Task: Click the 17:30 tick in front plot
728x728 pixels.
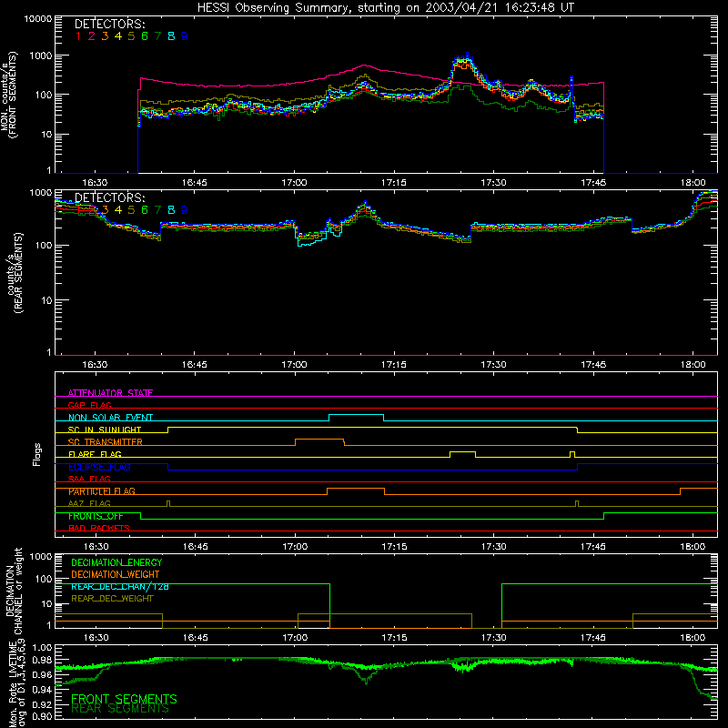Action: point(493,183)
